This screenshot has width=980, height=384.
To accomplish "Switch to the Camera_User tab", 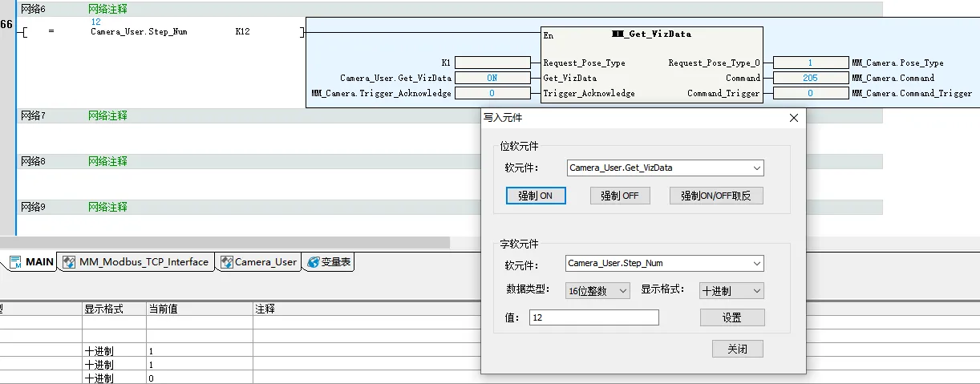I will tap(258, 262).
